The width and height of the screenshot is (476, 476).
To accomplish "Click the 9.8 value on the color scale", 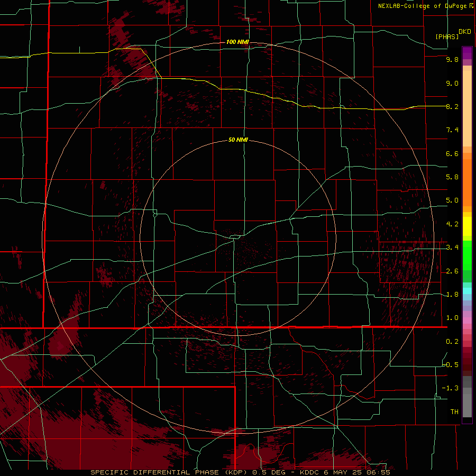I will pyautogui.click(x=452, y=59).
